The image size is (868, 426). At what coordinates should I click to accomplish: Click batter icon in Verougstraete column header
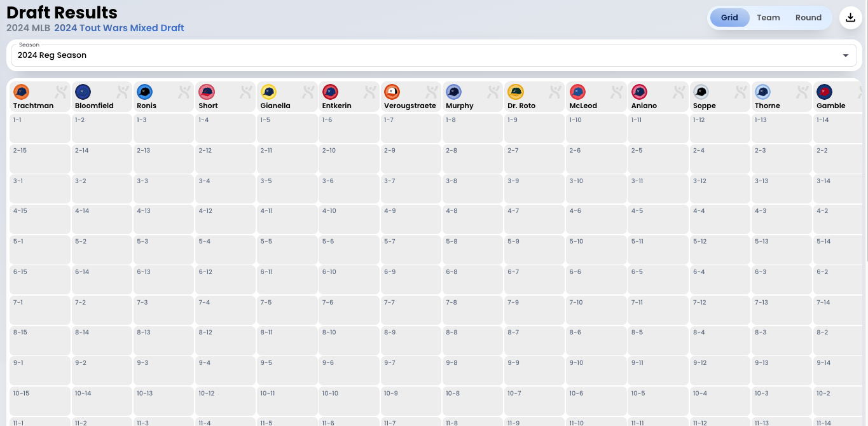tap(432, 92)
